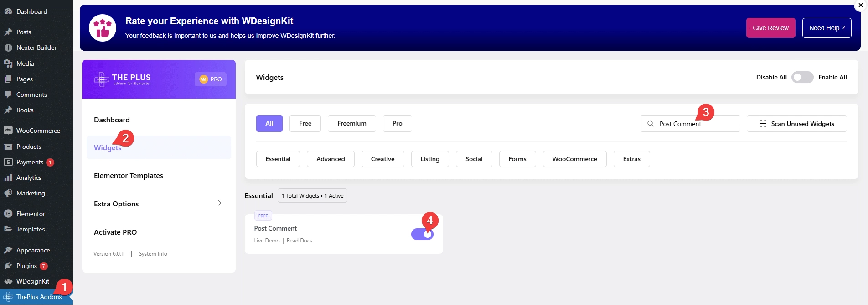The image size is (868, 305).
Task: Filter widgets by WooCommerce category
Action: pyautogui.click(x=574, y=159)
